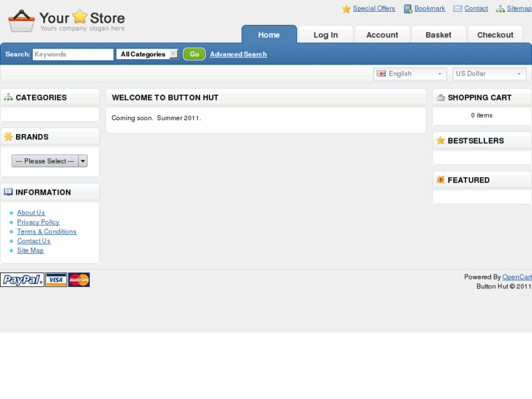Open the Basket tab
The width and height of the screenshot is (532, 399).
pyautogui.click(x=438, y=34)
